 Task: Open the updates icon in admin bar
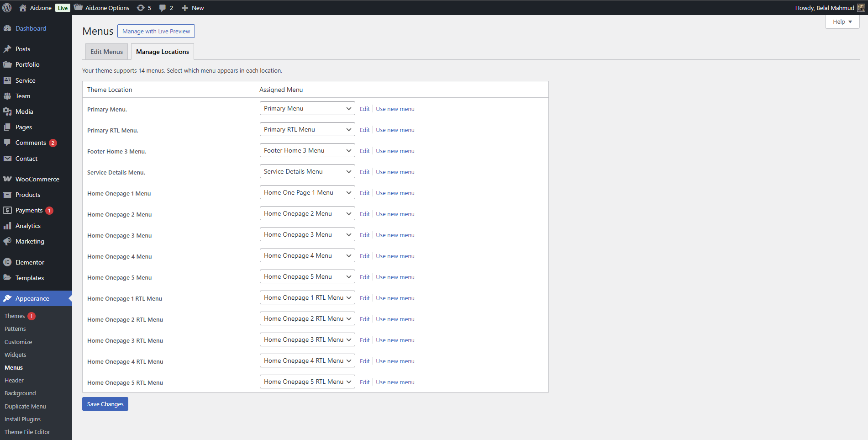[x=141, y=8]
